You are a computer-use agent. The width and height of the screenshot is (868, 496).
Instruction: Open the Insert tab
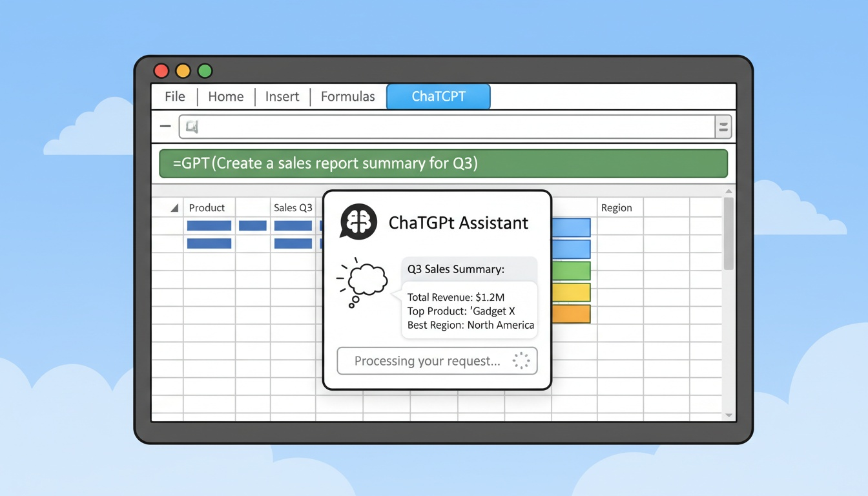click(282, 97)
